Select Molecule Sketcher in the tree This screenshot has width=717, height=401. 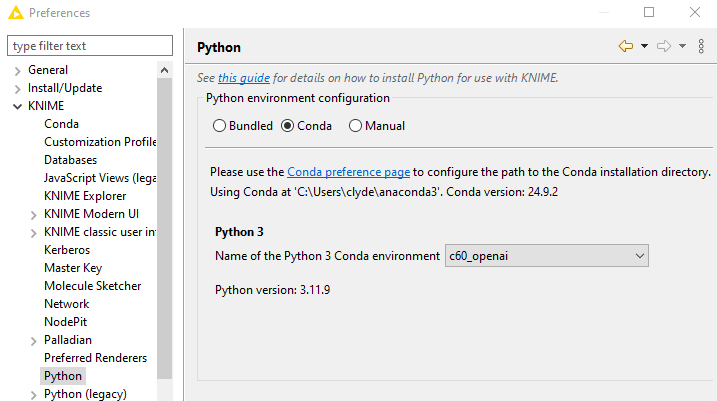click(92, 286)
